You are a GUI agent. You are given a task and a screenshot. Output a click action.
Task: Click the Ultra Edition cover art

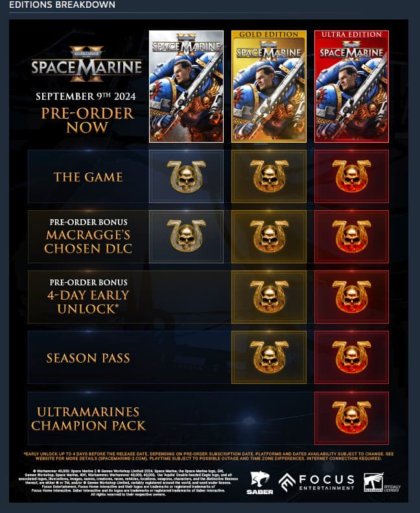[x=351, y=86]
